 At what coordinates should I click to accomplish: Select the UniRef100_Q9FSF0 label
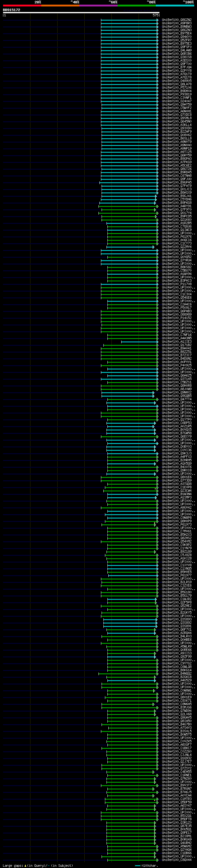(176, 47)
